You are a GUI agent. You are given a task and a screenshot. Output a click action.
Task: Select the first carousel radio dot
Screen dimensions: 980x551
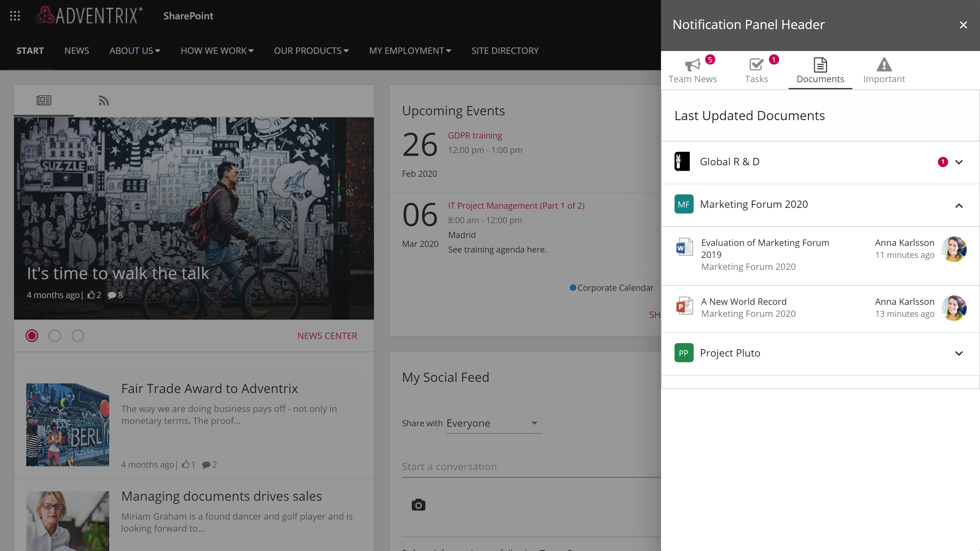tap(32, 336)
